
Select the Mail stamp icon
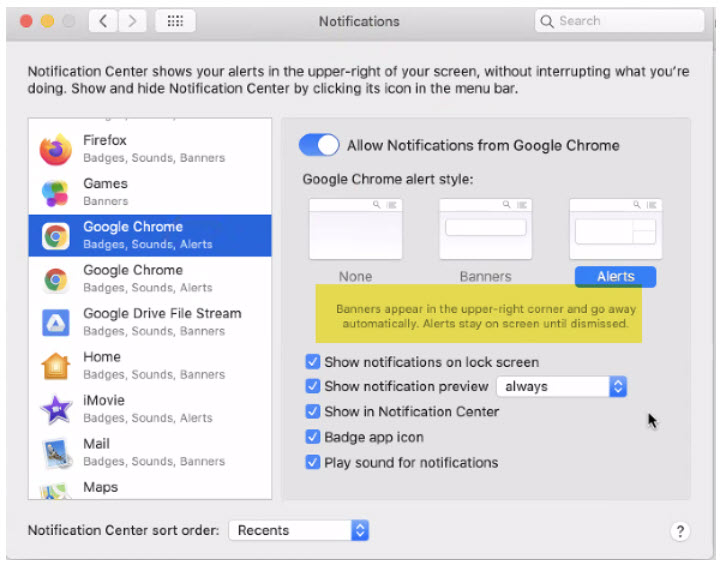click(55, 452)
